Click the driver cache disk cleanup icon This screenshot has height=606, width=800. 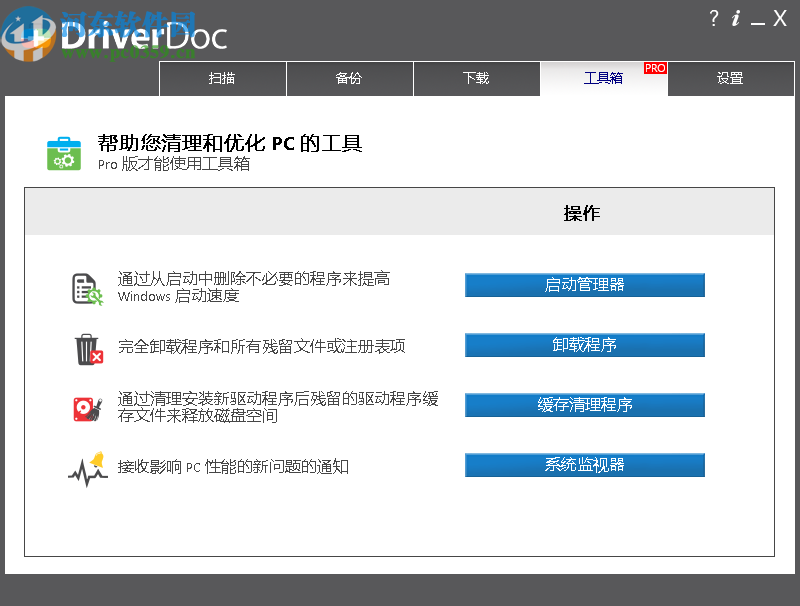coord(85,404)
